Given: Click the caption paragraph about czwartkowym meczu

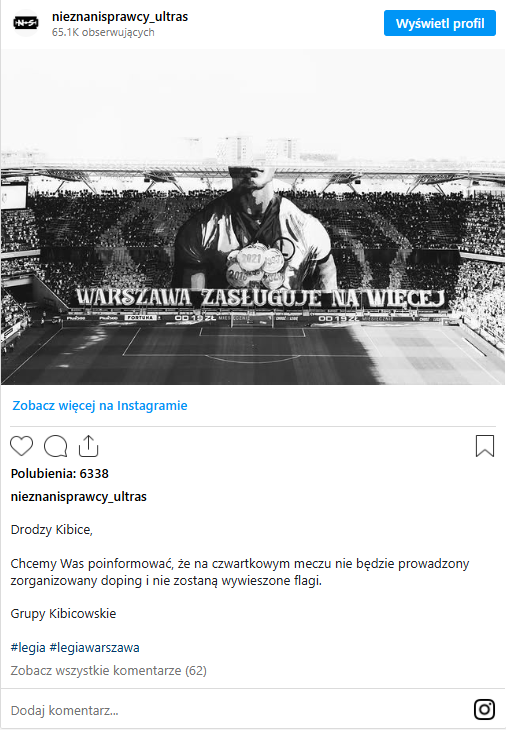Looking at the screenshot, I should (x=240, y=572).
